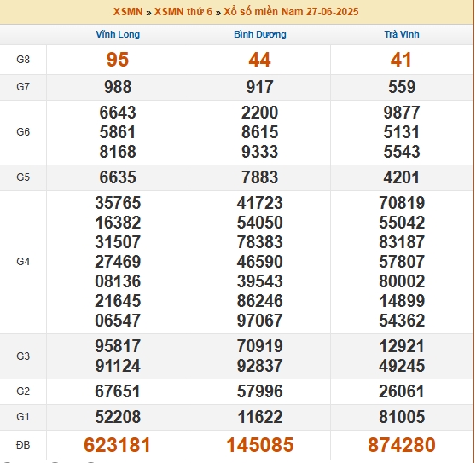The height and width of the screenshot is (463, 476).
Task: Click G4 number 86246
Action: (259, 301)
